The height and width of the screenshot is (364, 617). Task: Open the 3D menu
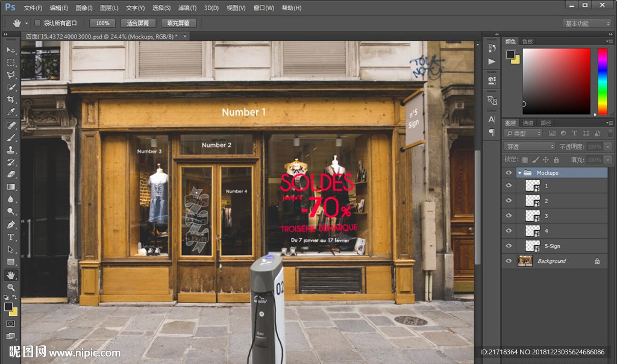click(x=211, y=8)
